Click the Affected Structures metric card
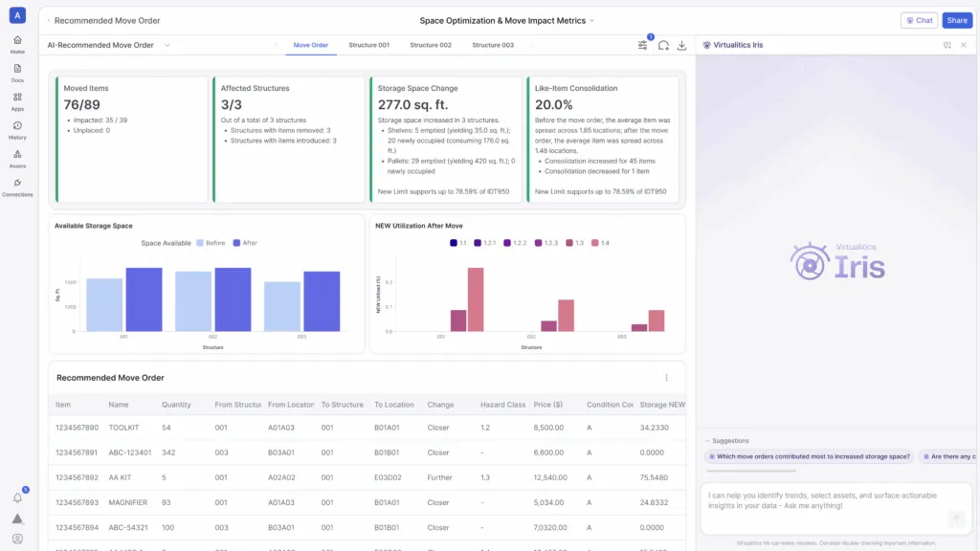The image size is (980, 551). tap(288, 140)
